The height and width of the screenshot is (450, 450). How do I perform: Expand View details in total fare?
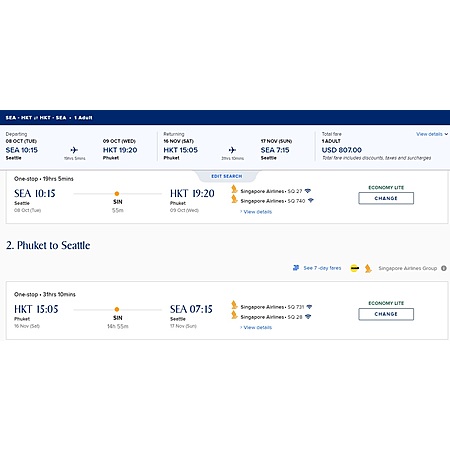[x=432, y=134]
